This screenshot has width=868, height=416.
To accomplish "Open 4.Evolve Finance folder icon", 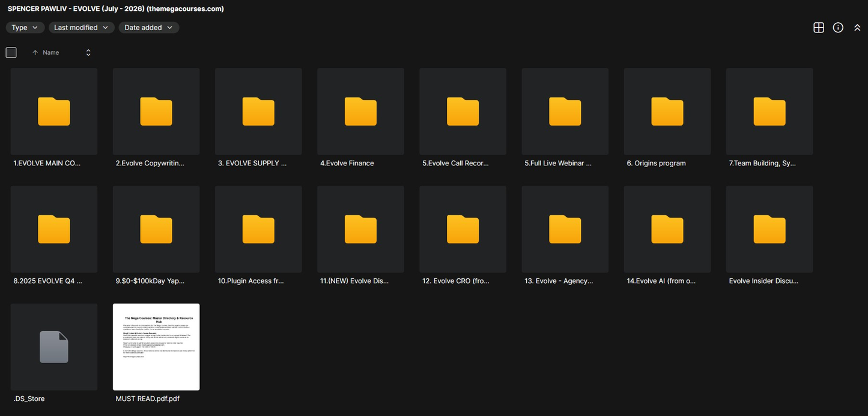I will 360,111.
